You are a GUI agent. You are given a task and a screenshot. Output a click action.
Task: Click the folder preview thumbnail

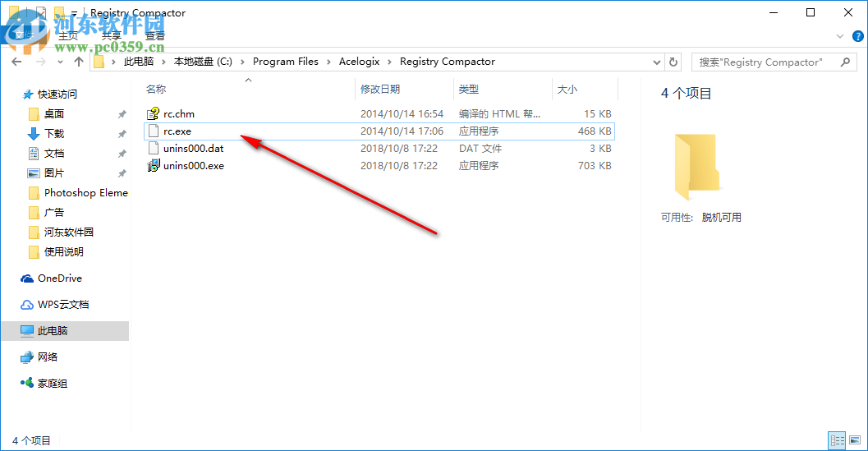pos(697,166)
